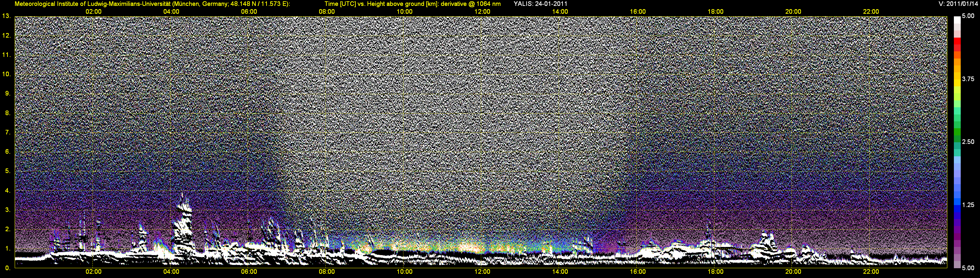This screenshot has height=278, width=980.
Task: Select the 20:00 label on the upper time axis
Action: click(793, 12)
